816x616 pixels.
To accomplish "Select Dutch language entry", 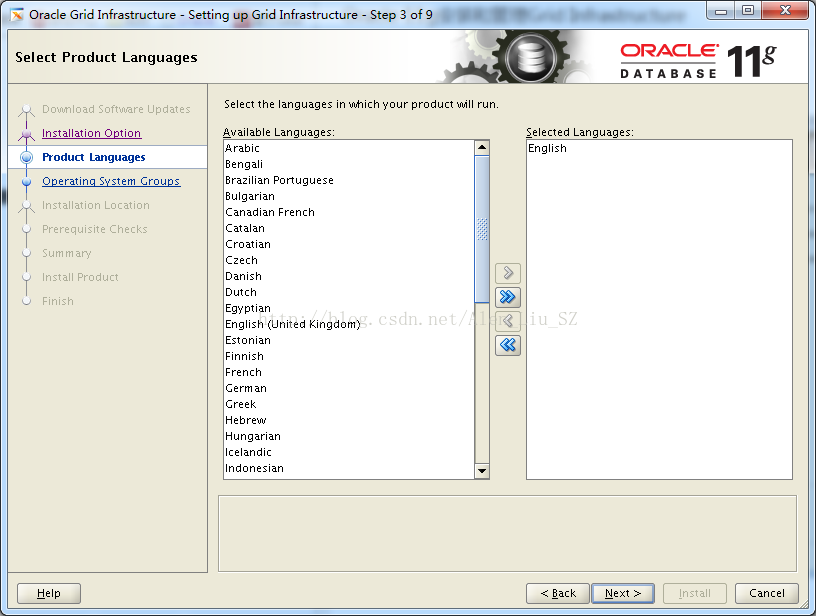I will click(349, 292).
